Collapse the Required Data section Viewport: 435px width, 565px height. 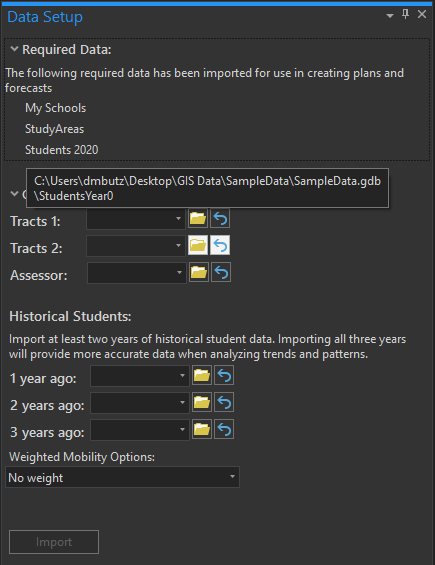14,49
